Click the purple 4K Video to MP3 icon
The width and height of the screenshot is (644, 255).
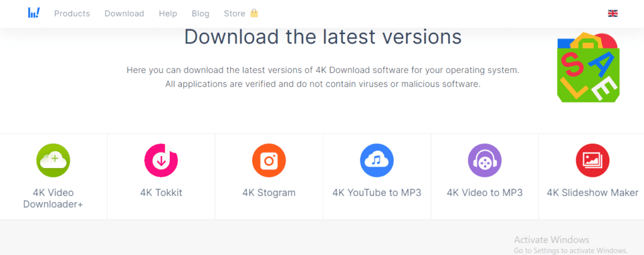pos(485,161)
